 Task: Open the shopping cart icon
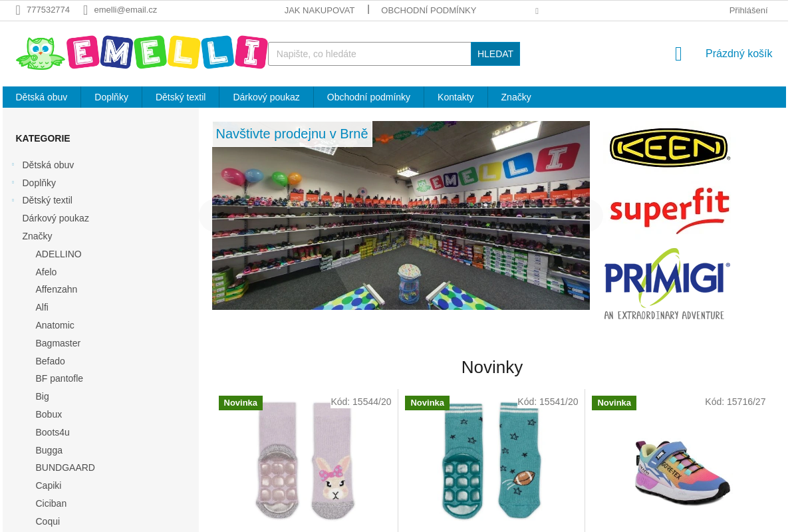point(678,54)
